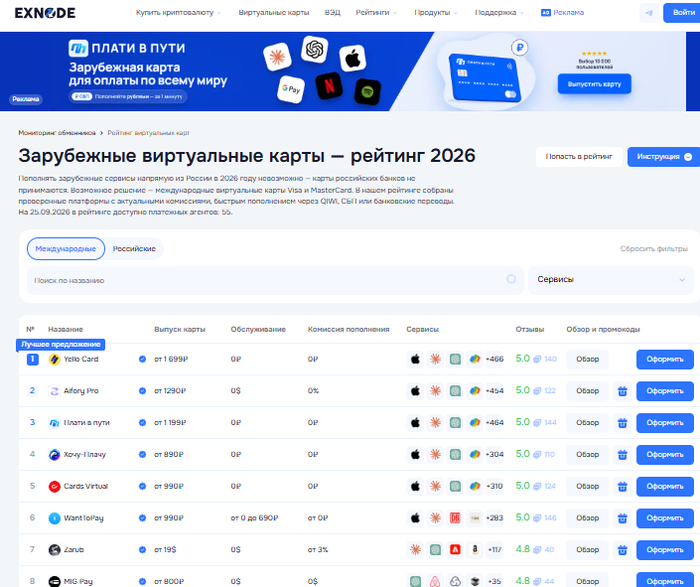The width and height of the screenshot is (700, 587).
Task: Expand Продукты menu
Action: (x=436, y=12)
